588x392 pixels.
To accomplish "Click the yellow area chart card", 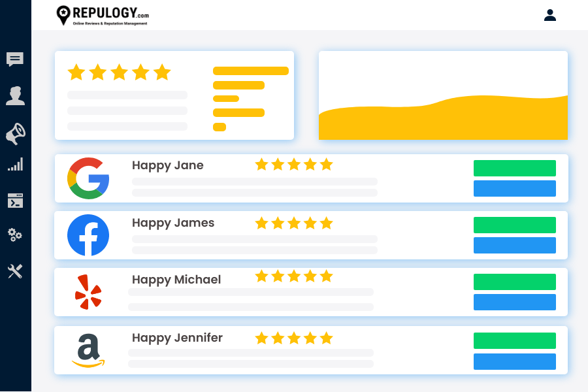I will 443,95.
